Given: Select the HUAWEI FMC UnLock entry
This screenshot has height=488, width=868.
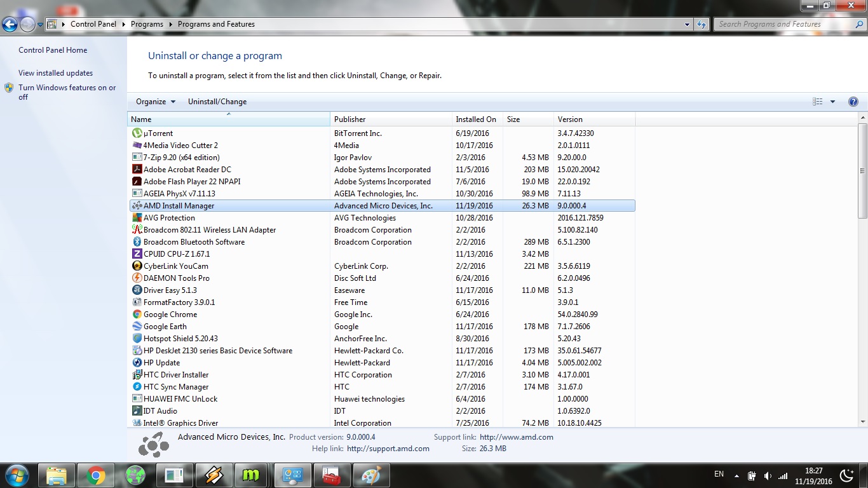Looking at the screenshot, I should pyautogui.click(x=382, y=399).
